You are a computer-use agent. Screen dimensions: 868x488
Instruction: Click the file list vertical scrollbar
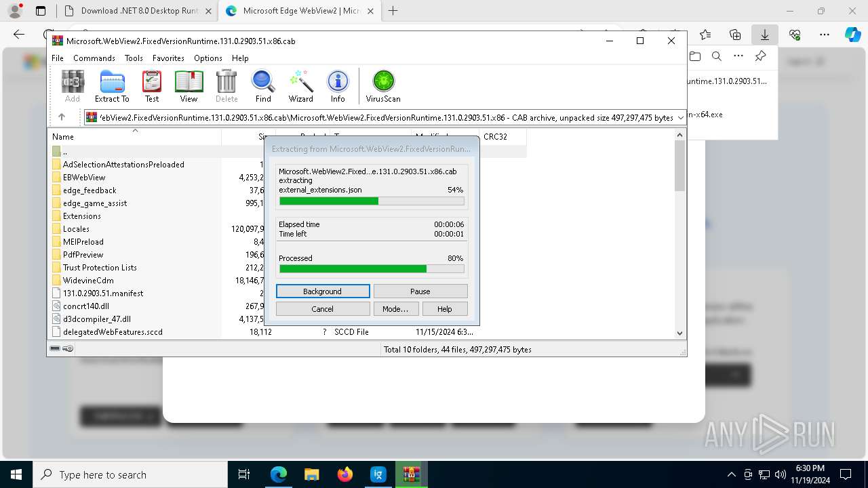pos(680,234)
